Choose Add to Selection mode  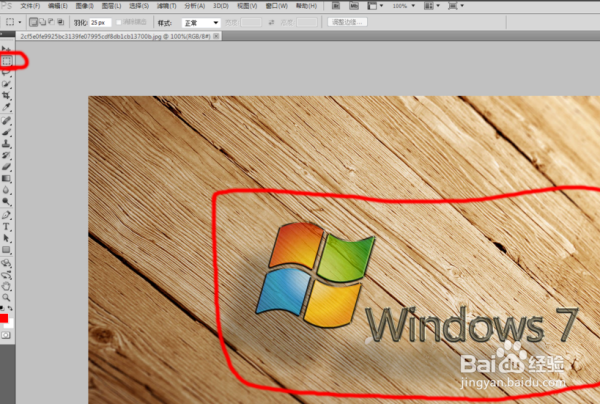[x=42, y=22]
